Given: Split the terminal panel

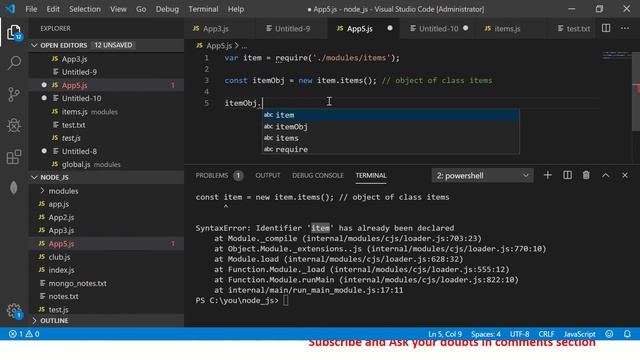Looking at the screenshot, I should point(567,175).
